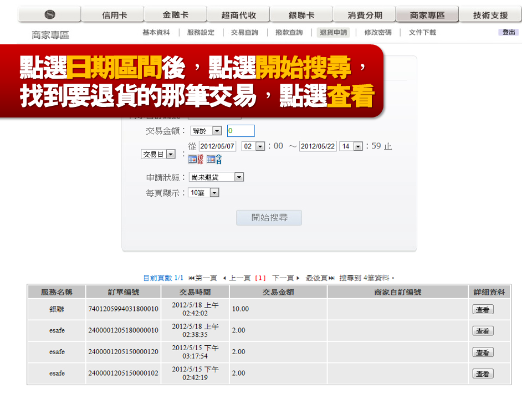Click 登出 to log out
Viewport: 532px width, 399px height.
[x=508, y=32]
